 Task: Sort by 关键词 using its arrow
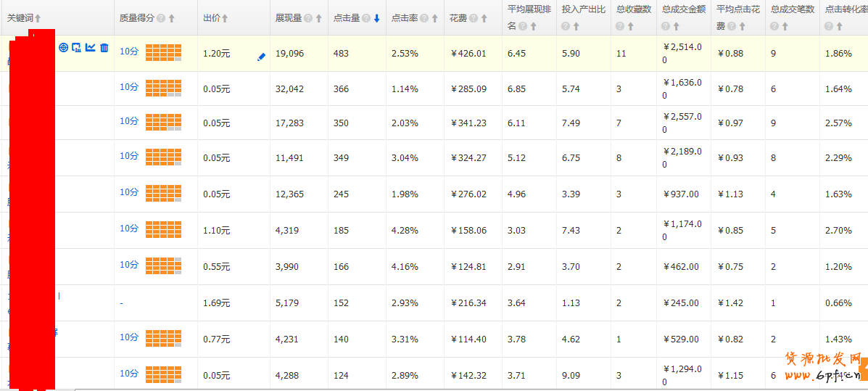click(38, 18)
